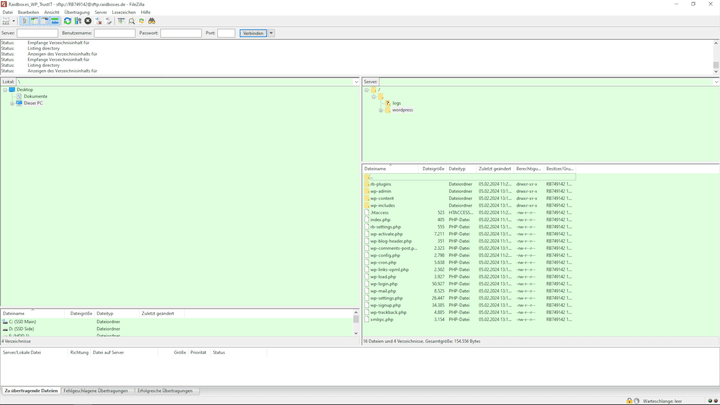Open the Quickconnect history dropdown arrow
This screenshot has width=720, height=405.
[271, 33]
